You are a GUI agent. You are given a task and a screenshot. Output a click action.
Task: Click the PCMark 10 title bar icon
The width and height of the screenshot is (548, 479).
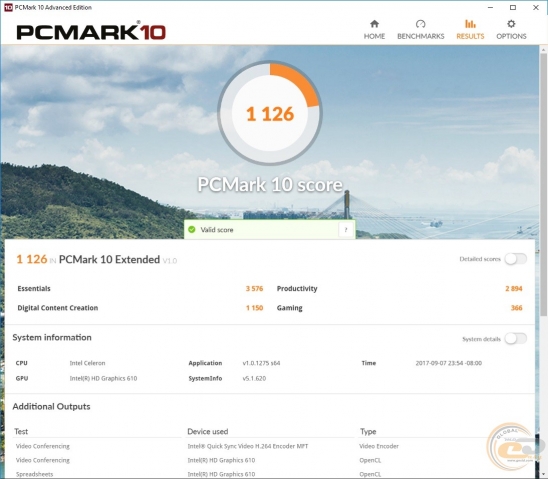8,7
